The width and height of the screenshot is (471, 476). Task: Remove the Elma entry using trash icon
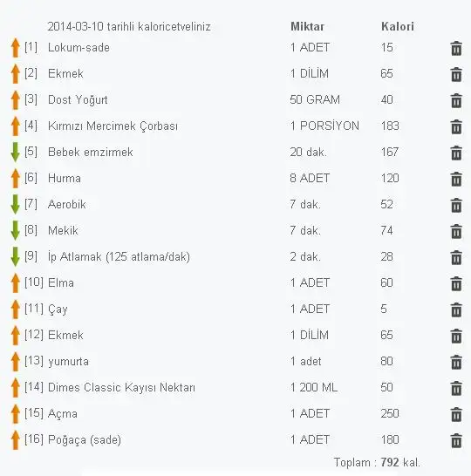(456, 284)
